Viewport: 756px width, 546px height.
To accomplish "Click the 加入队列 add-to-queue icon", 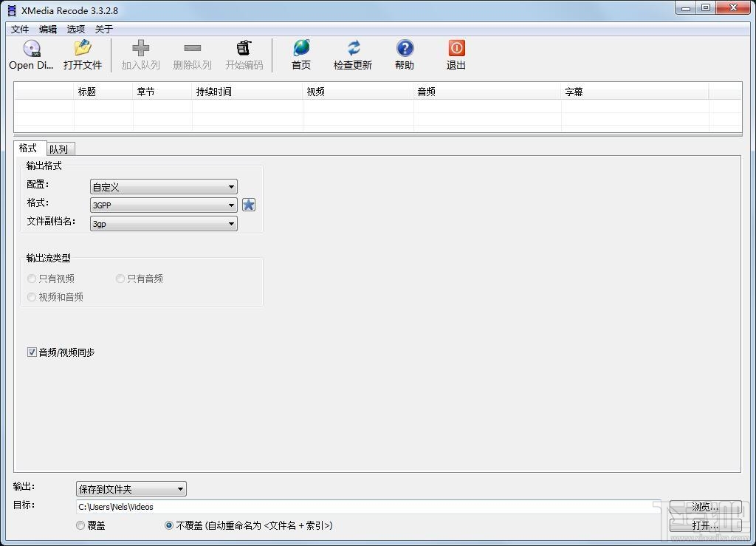I will click(x=140, y=53).
